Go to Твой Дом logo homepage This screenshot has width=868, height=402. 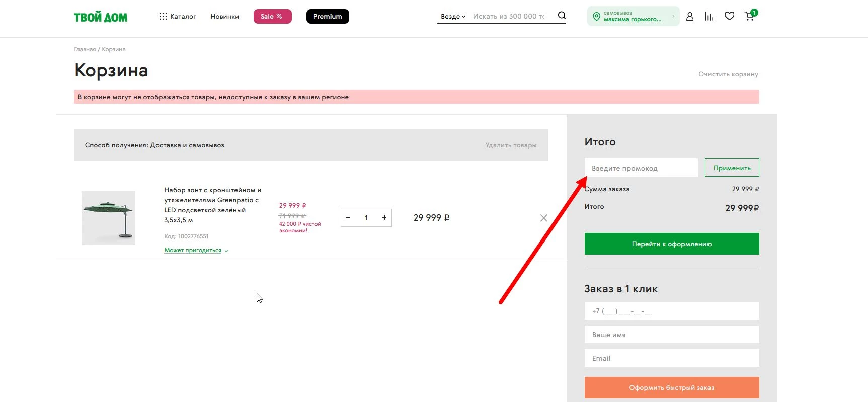[x=101, y=17]
